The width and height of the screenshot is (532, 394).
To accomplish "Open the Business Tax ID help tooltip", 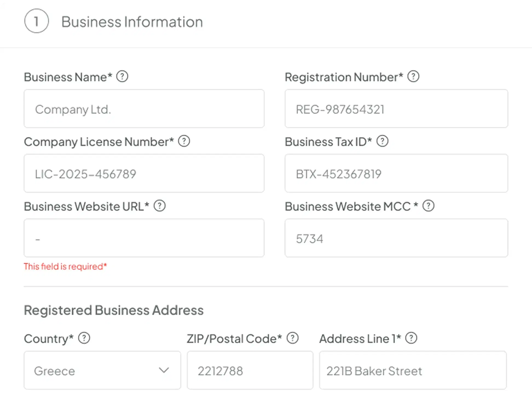I will pyautogui.click(x=383, y=141).
